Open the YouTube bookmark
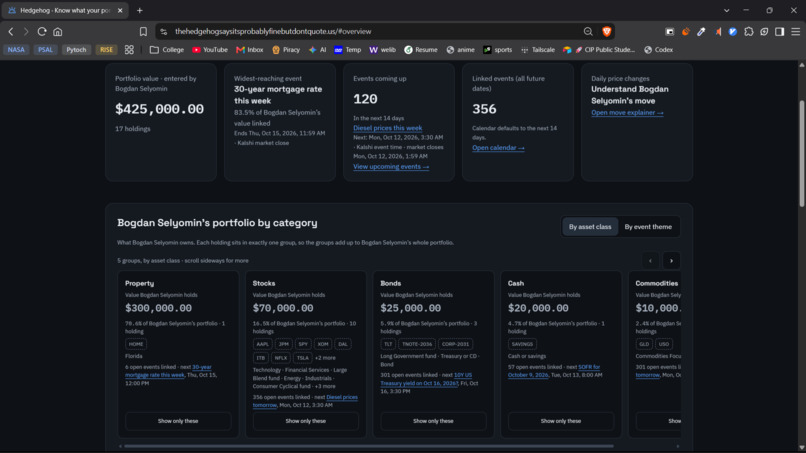This screenshot has height=453, width=806. (210, 50)
